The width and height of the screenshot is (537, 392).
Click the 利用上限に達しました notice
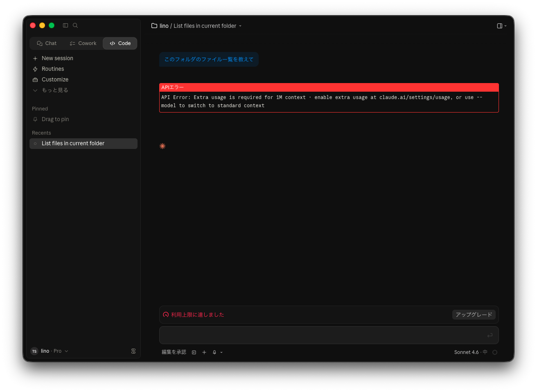(x=198, y=315)
